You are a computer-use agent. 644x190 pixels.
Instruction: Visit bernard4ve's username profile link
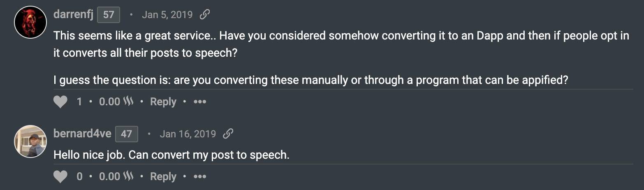click(82, 134)
